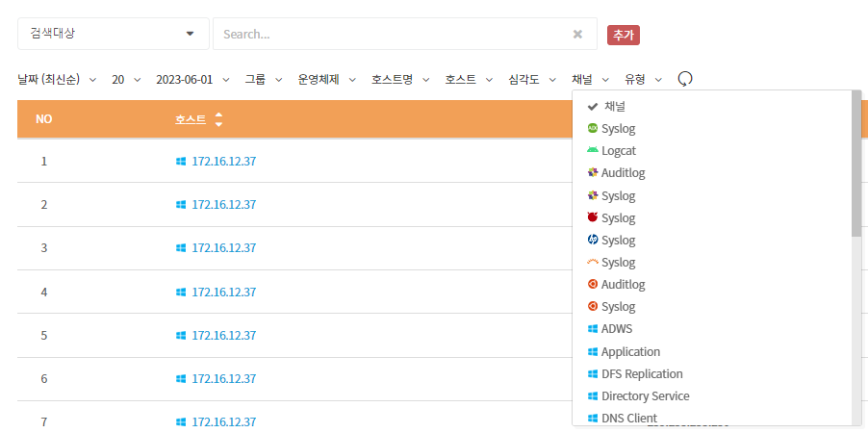Select Directory Service in channel list
Image resolution: width=868 pixels, height=433 pixels.
tap(645, 395)
